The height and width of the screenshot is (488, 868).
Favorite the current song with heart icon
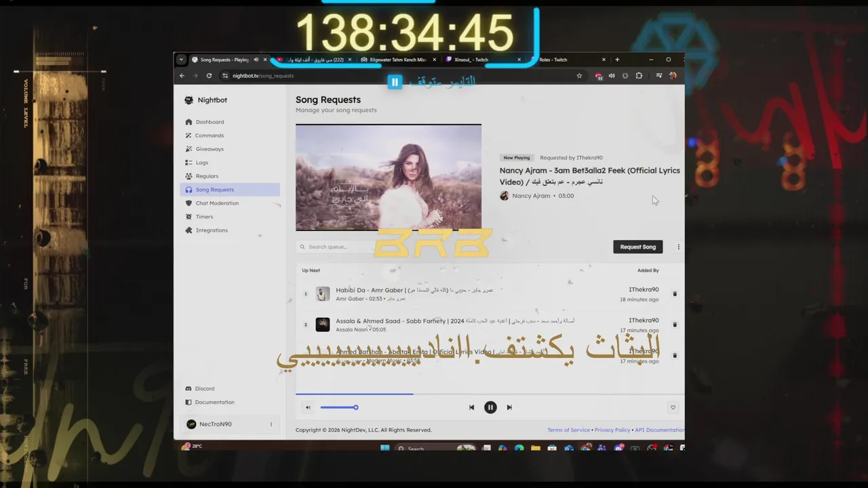[x=673, y=407]
